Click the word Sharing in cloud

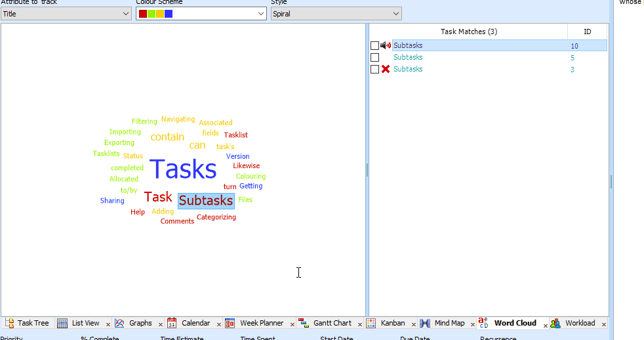click(112, 201)
